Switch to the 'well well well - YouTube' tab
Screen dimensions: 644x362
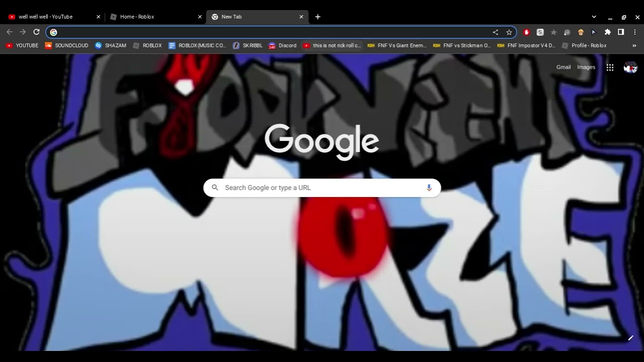54,17
